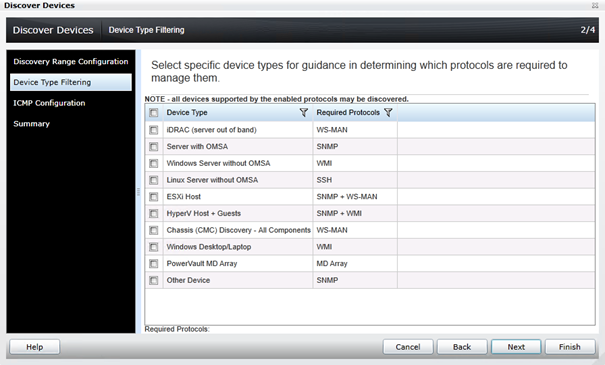Click the Back button
The image size is (605, 365).
462,347
